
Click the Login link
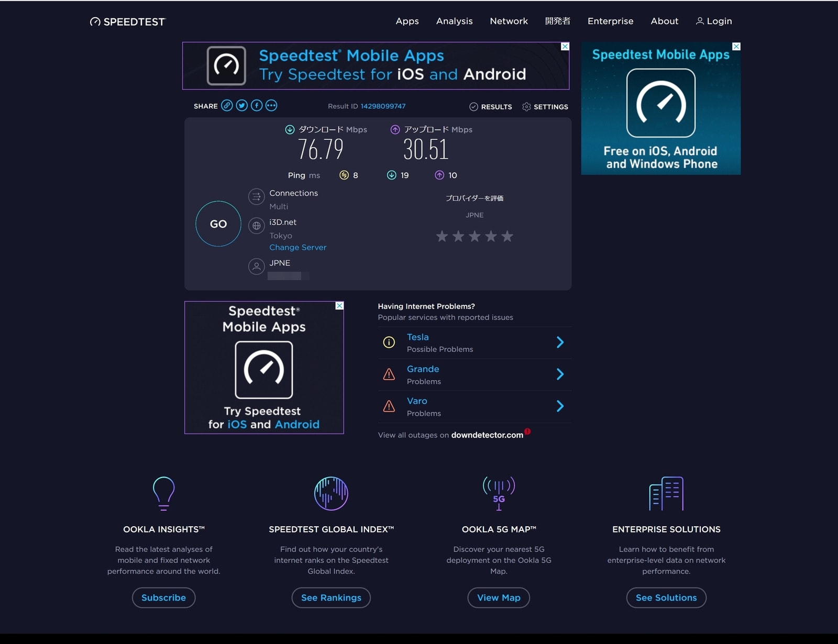(714, 21)
